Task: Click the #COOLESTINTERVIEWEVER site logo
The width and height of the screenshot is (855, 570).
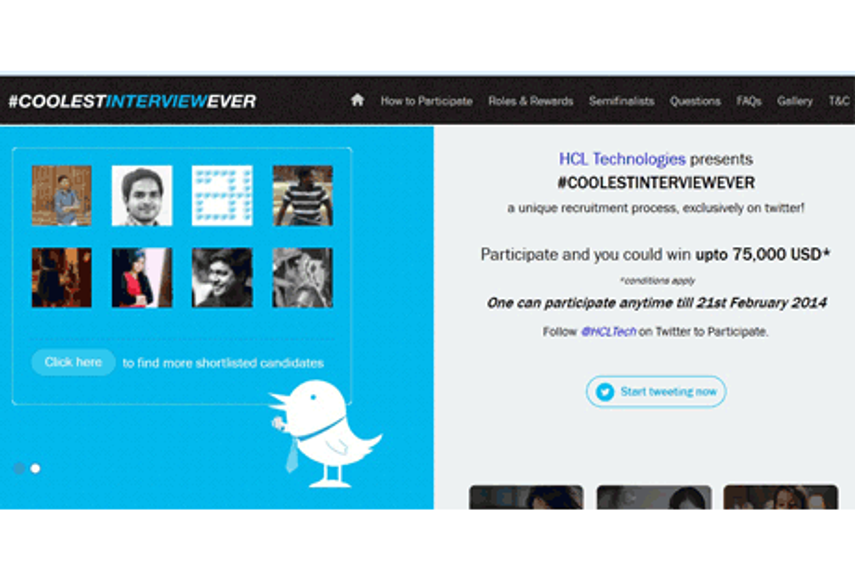Action: coord(133,101)
